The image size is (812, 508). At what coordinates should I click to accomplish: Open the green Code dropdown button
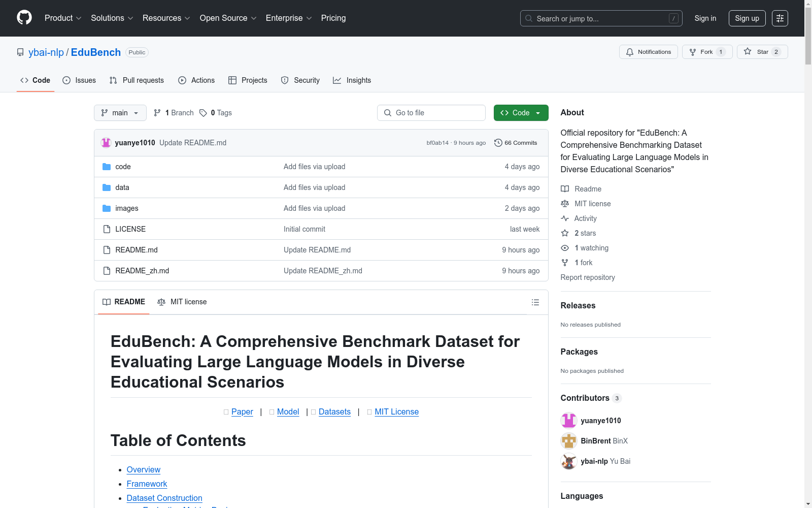pos(521,113)
